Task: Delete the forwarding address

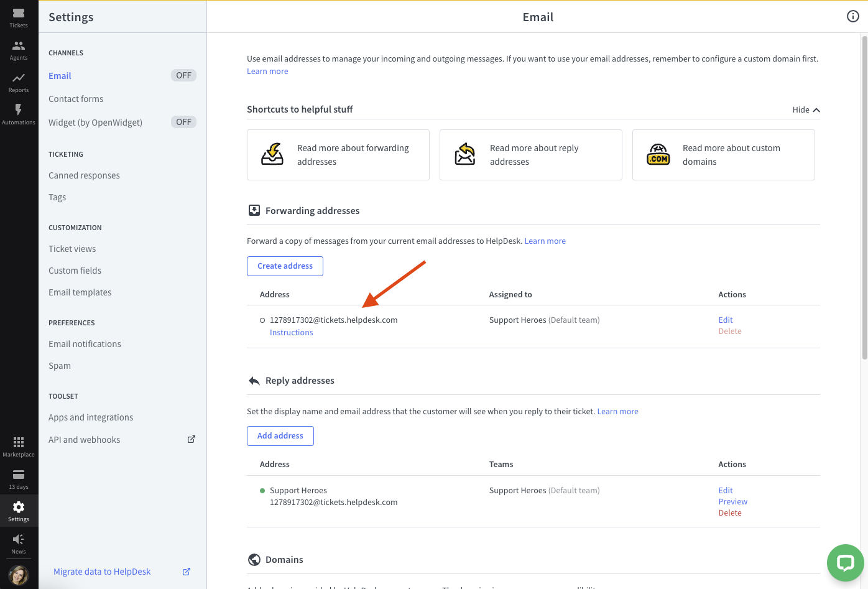Action: coord(730,332)
